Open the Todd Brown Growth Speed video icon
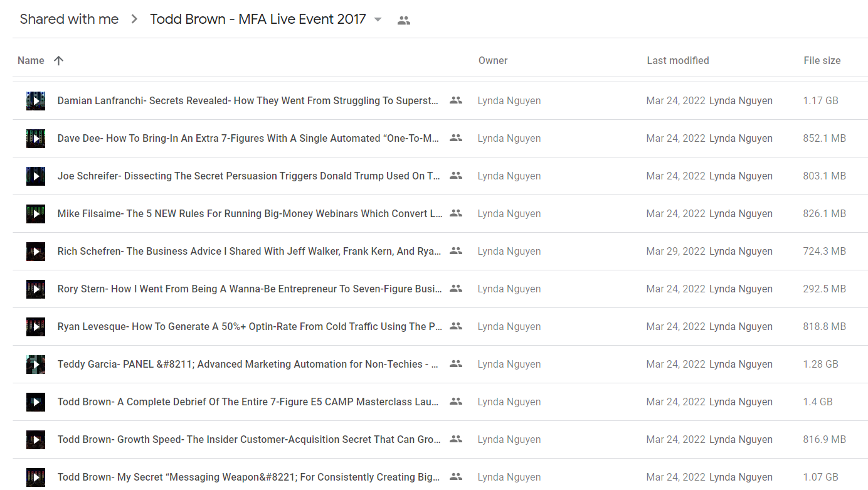This screenshot has height=490, width=868. [36, 439]
